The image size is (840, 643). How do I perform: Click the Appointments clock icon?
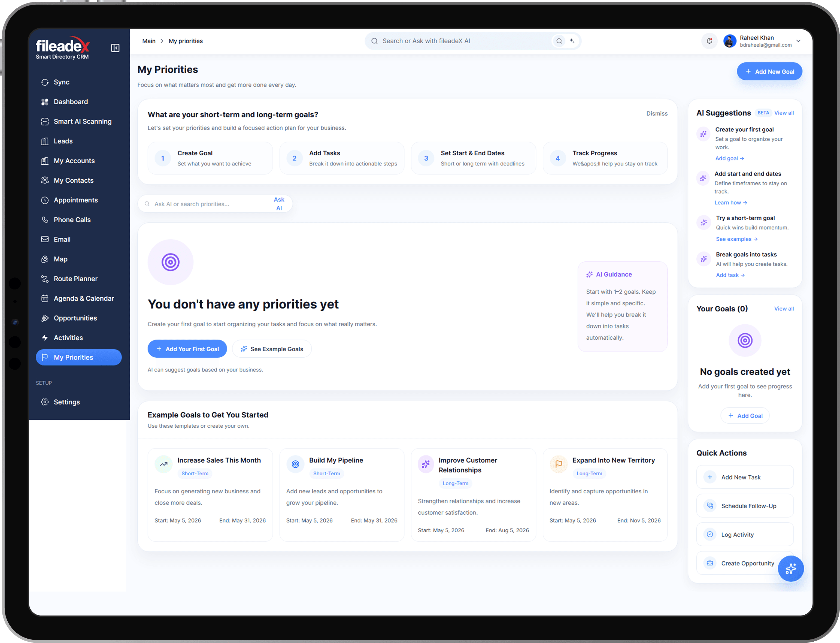pyautogui.click(x=45, y=200)
